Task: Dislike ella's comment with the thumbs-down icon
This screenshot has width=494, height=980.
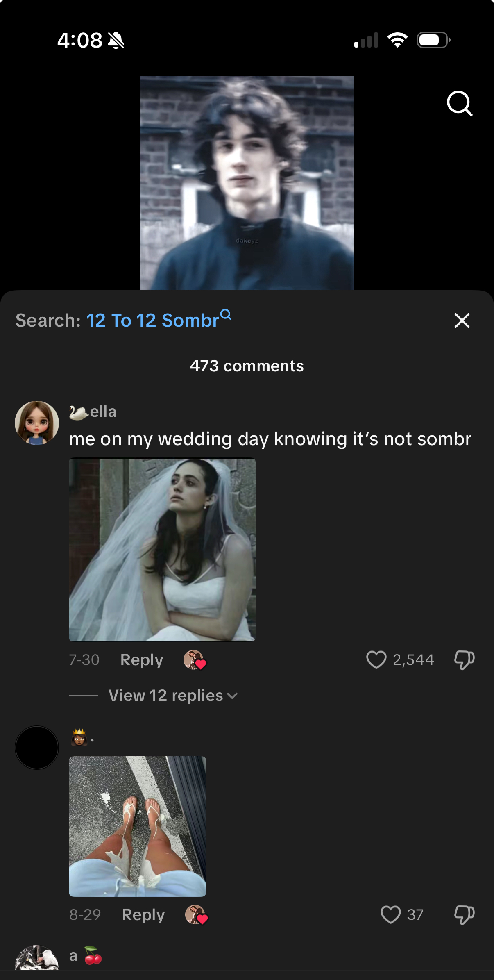Action: pyautogui.click(x=464, y=660)
